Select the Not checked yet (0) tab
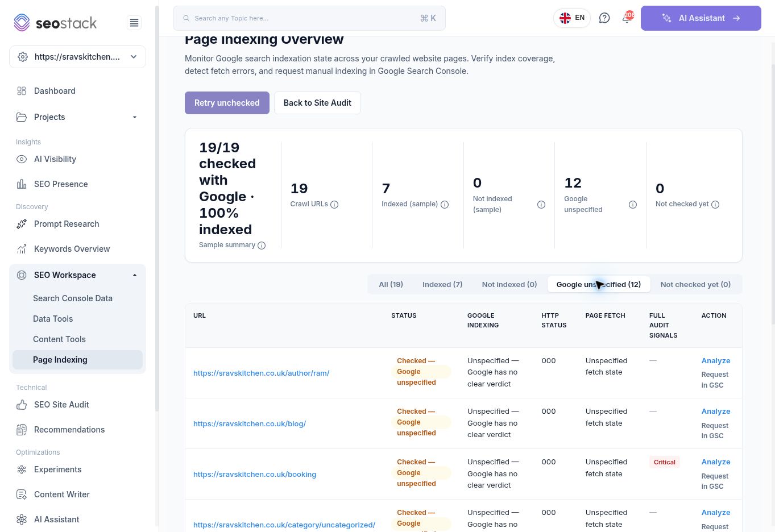The width and height of the screenshot is (775, 532). (695, 285)
